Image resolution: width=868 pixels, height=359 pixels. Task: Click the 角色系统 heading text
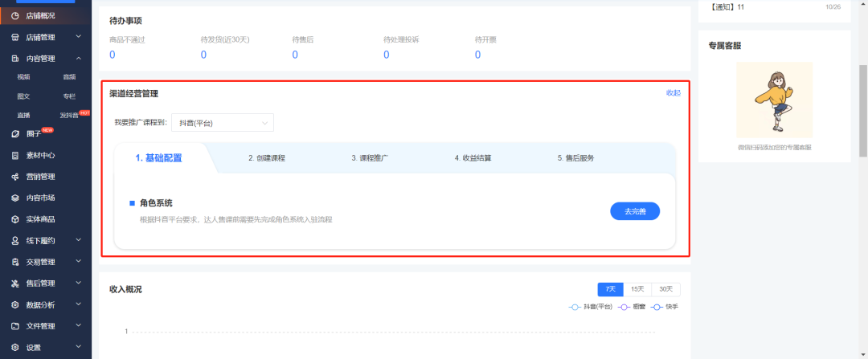click(x=156, y=203)
